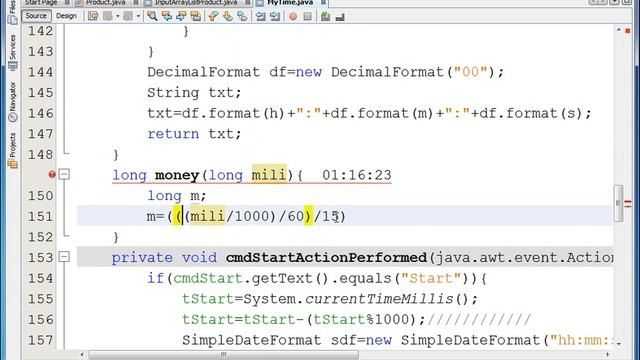Collapse the money method fold

tap(64, 174)
